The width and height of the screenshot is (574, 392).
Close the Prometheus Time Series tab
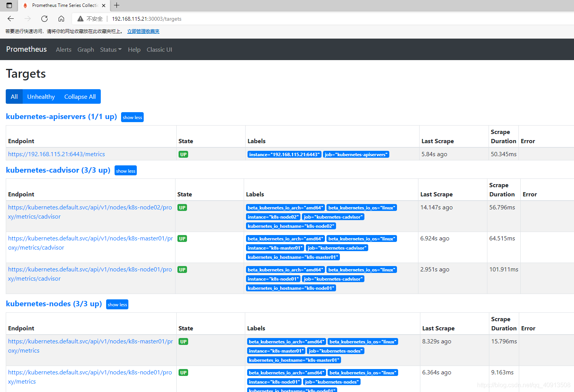pos(103,5)
